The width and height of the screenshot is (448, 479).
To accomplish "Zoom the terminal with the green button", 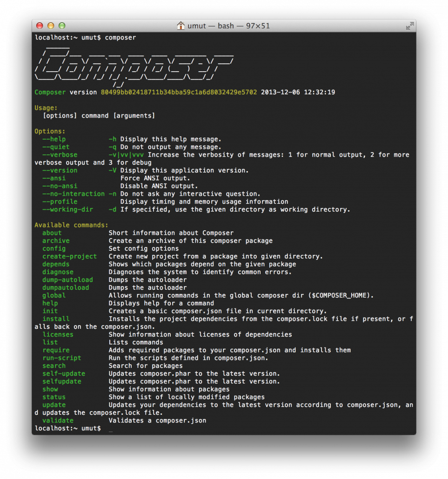I will [62, 26].
